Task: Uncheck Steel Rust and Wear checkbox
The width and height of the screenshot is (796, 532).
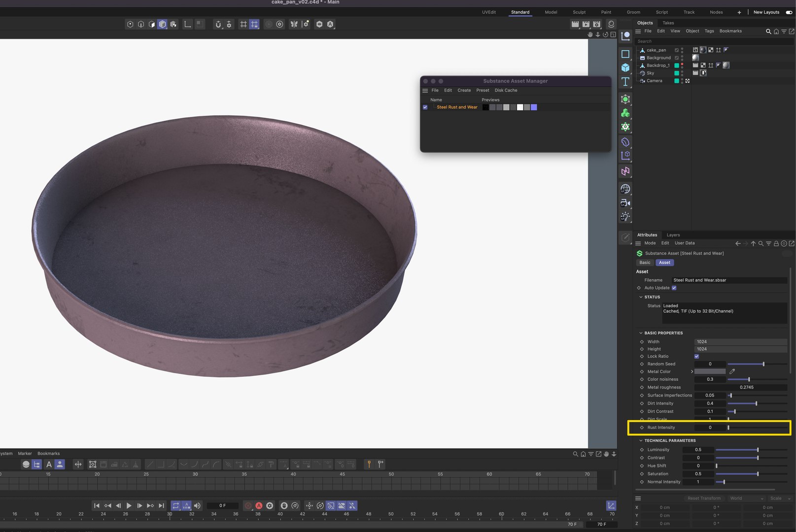Action: pos(425,107)
